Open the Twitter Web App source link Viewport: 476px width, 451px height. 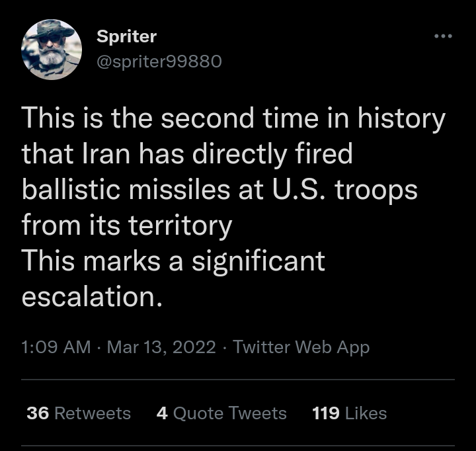pos(301,347)
